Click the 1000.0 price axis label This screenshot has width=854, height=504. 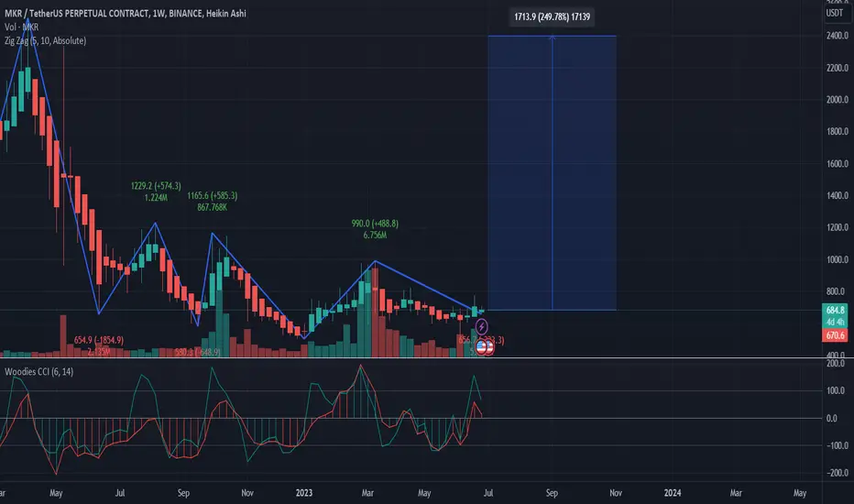pyautogui.click(x=838, y=259)
